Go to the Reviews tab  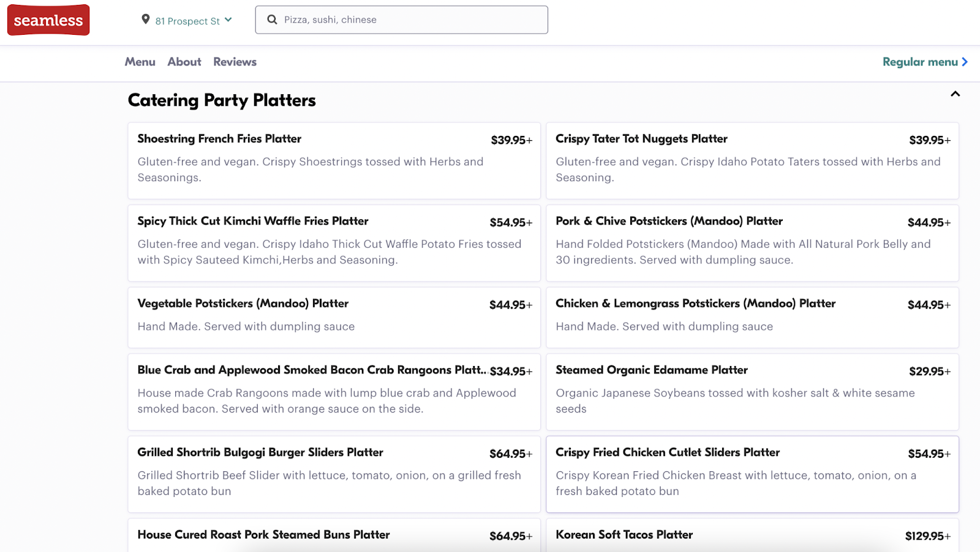click(235, 62)
